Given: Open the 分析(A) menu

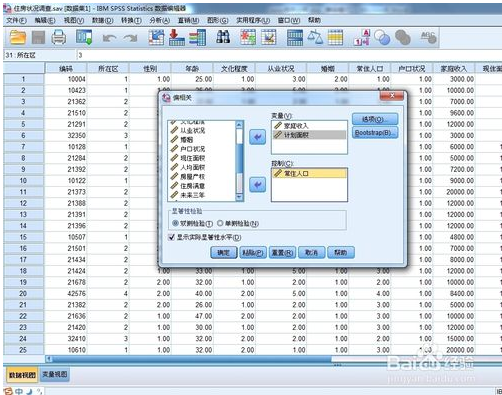Looking at the screenshot, I should coord(160,21).
